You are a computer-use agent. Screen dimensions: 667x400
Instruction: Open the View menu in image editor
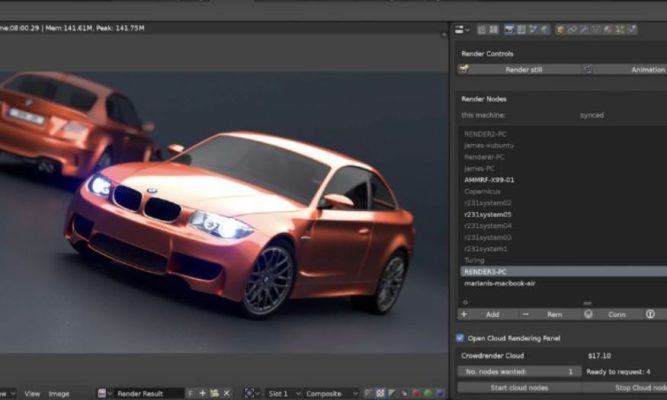pos(32,394)
